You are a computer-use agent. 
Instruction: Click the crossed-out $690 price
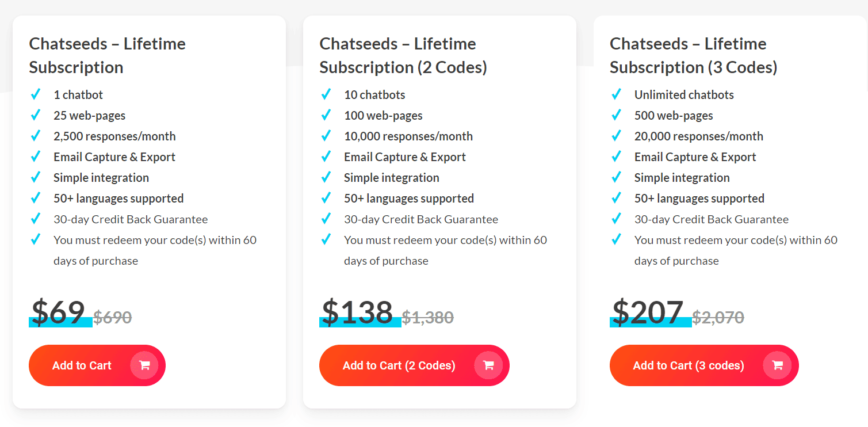(112, 317)
